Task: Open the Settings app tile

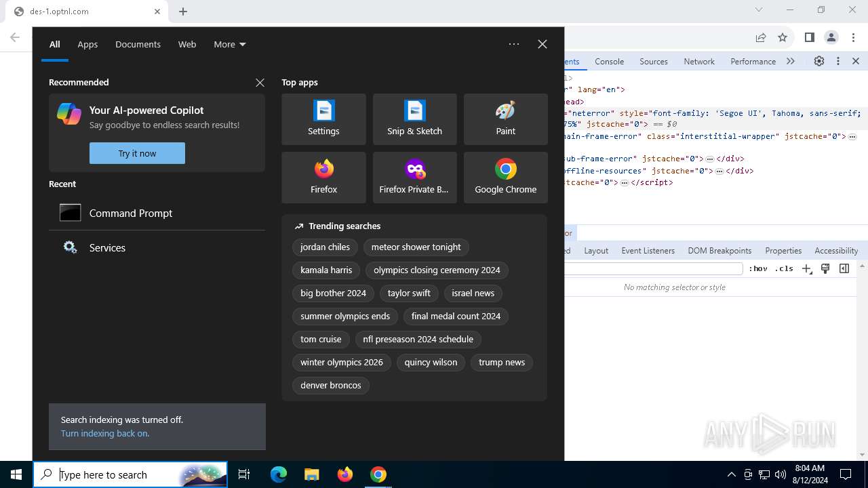Action: pos(323,119)
